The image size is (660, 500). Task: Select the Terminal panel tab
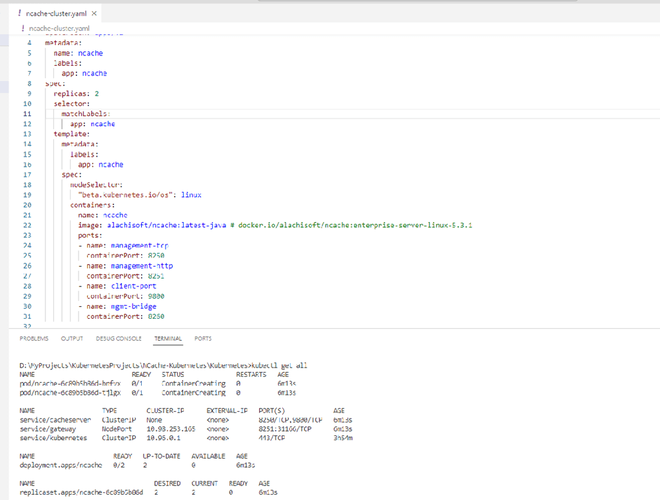168,338
